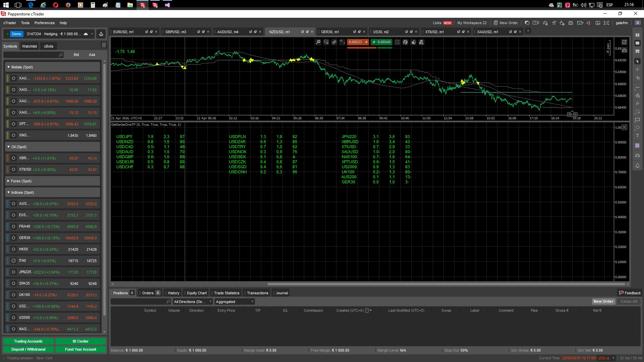This screenshot has width=644, height=362.
Task: Open the m1 timeframe selector on chart
Action: (x=342, y=42)
